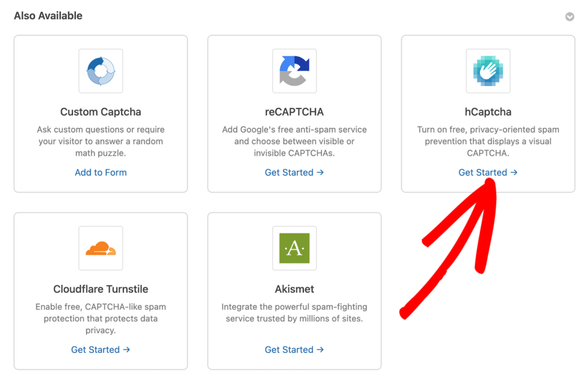Click the 'Ask custom questions' description
588x381 pixels.
[100, 141]
